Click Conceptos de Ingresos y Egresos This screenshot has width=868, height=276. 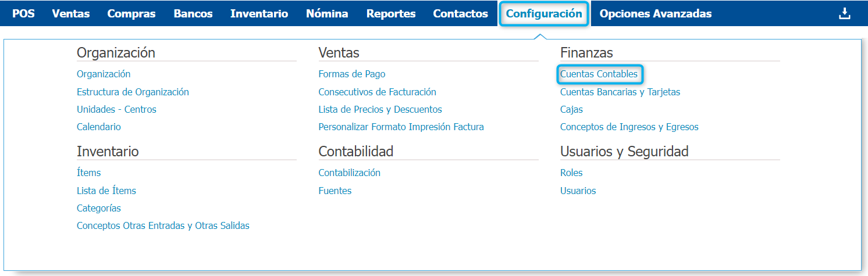pyautogui.click(x=629, y=127)
